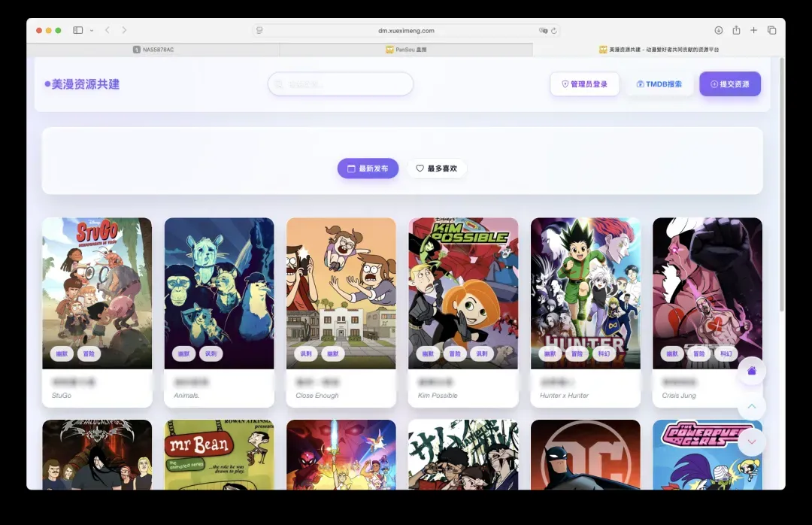Click the scroll-down pink arrow button

click(x=752, y=442)
